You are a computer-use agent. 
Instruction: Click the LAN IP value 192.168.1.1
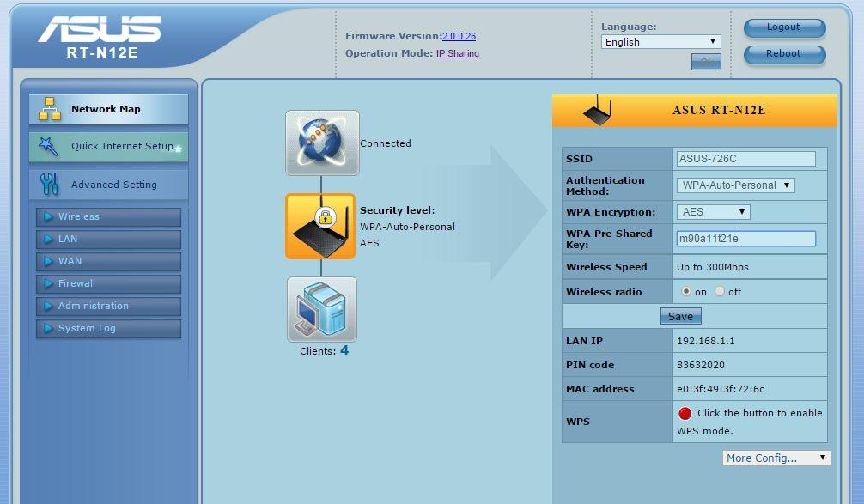coord(705,341)
